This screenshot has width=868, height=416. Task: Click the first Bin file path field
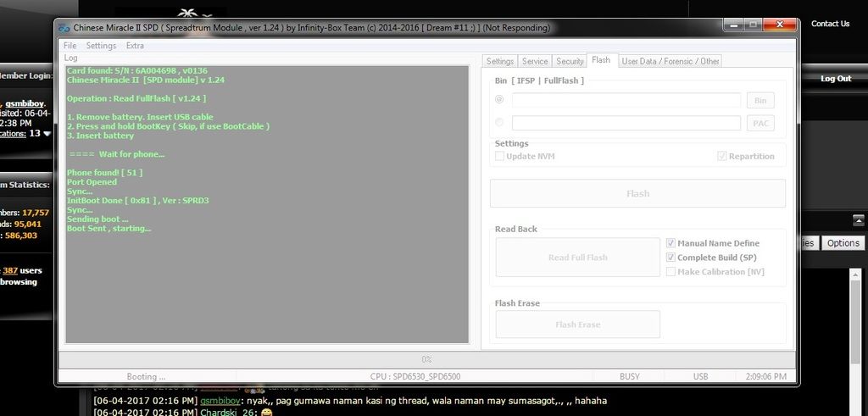pos(626,100)
